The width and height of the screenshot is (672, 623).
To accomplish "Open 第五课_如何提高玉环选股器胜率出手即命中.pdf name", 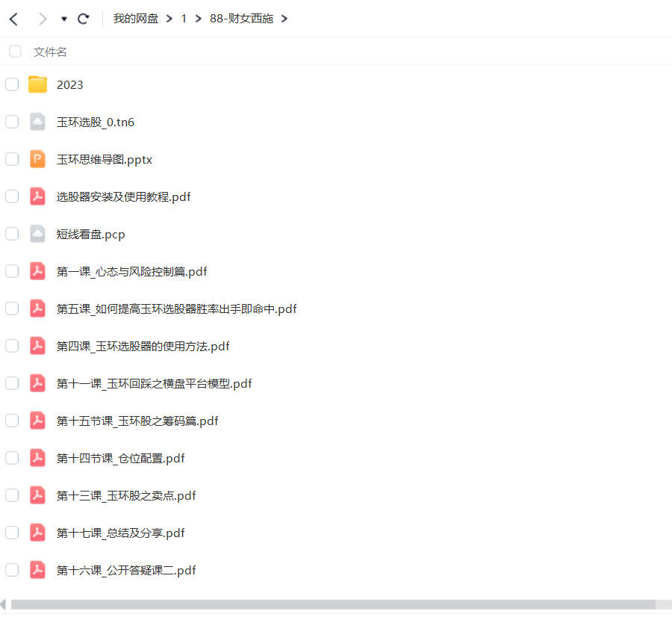I will click(176, 309).
